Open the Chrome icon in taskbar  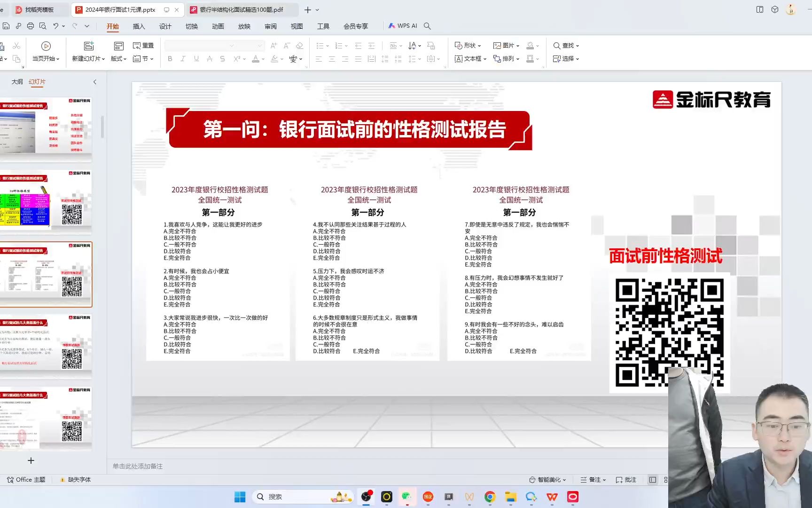click(490, 497)
